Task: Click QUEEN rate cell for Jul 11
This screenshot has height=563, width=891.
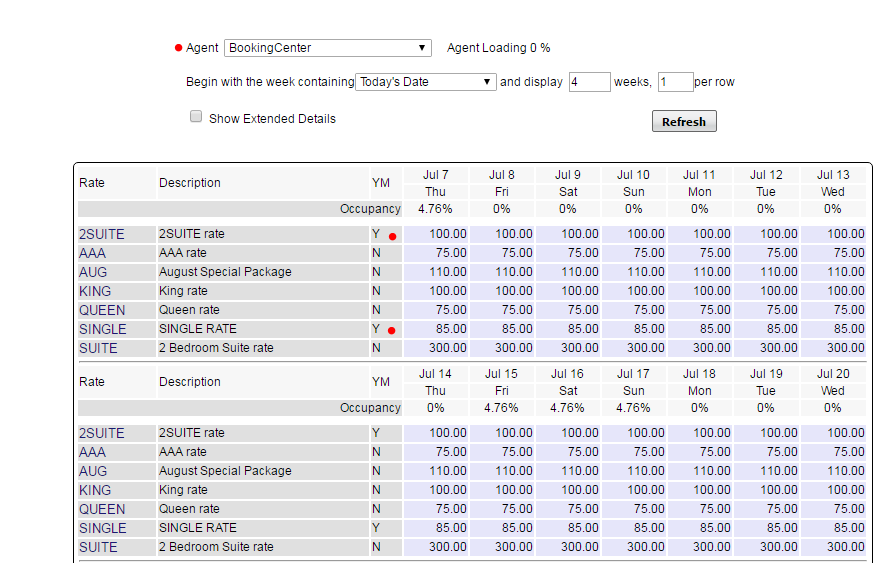Action: (700, 310)
